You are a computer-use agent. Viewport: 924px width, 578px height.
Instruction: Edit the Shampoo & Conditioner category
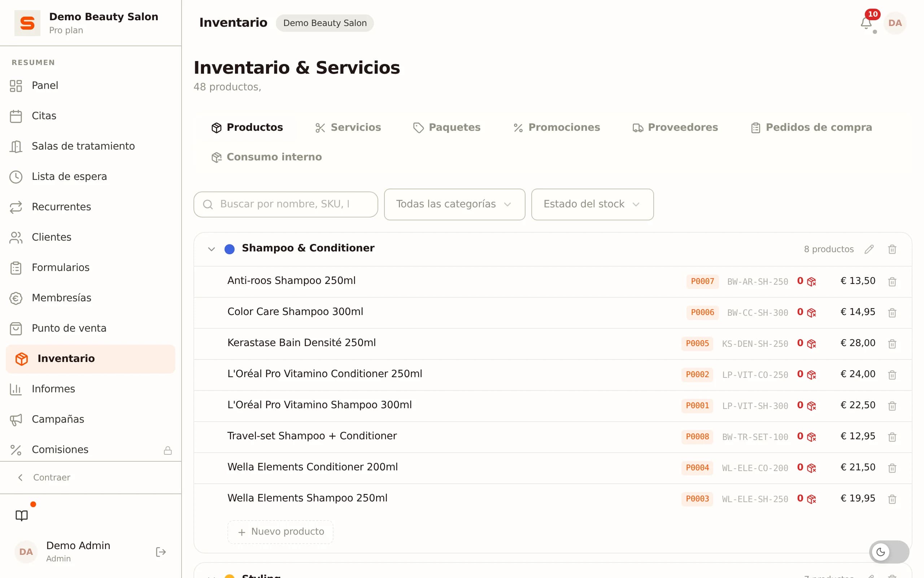click(x=869, y=249)
